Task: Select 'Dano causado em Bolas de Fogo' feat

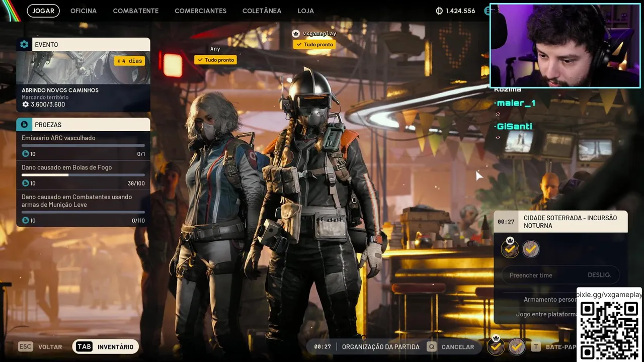Action: pyautogui.click(x=66, y=167)
